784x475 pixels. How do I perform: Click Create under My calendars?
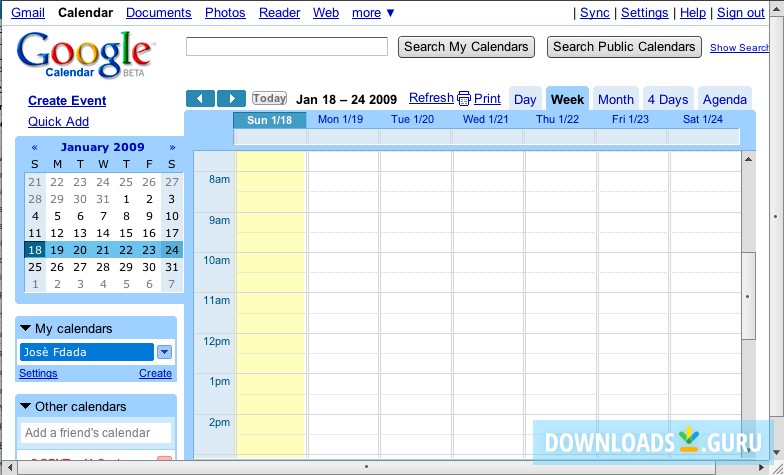click(x=156, y=374)
